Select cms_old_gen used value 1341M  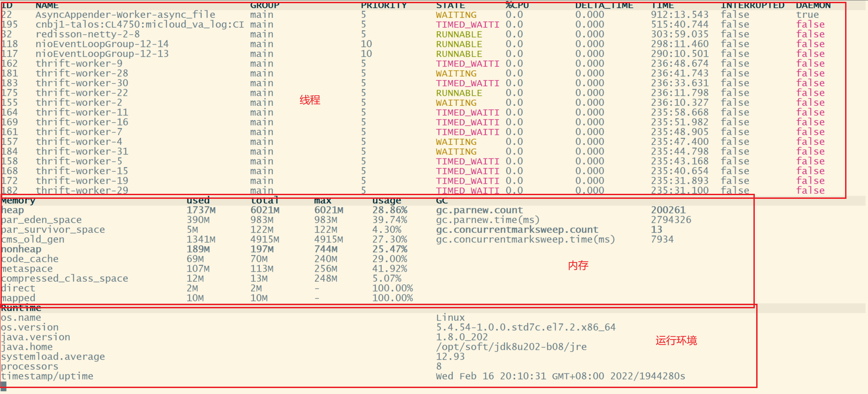[x=201, y=240]
